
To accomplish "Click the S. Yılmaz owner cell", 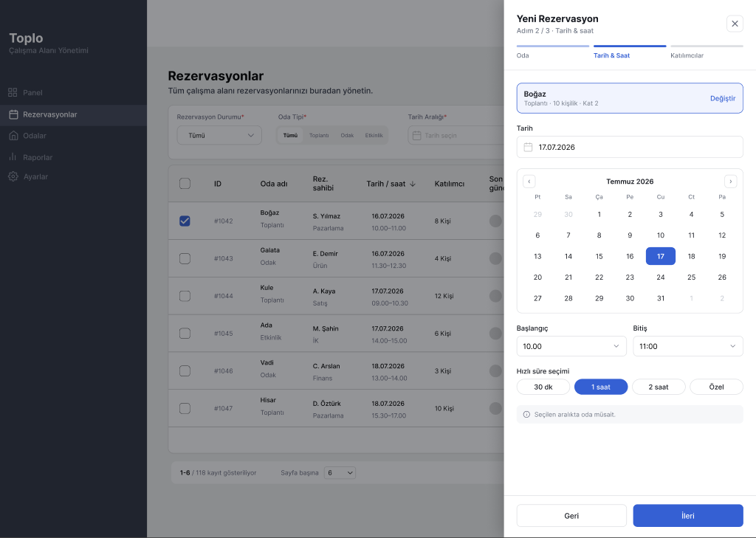I will pyautogui.click(x=326, y=216).
